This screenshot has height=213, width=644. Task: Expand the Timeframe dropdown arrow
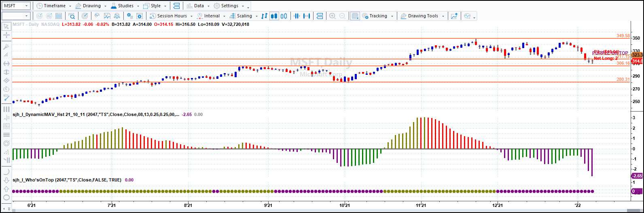[x=70, y=6]
